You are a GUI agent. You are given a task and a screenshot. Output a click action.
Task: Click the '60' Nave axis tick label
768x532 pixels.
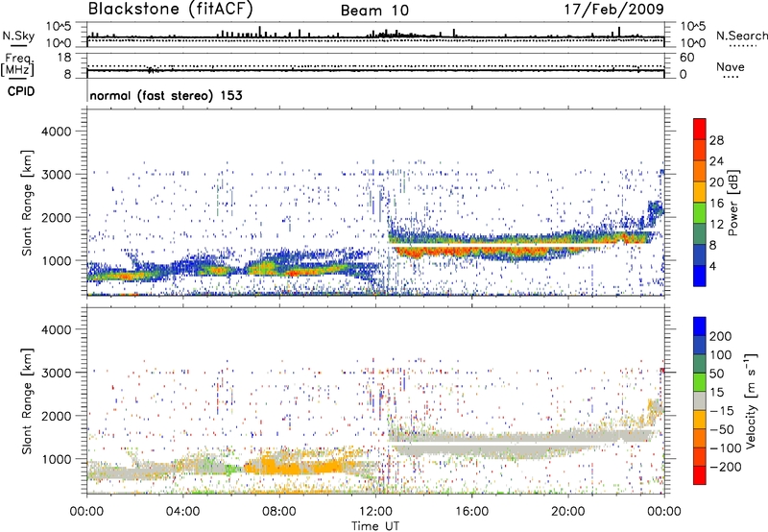coord(687,58)
